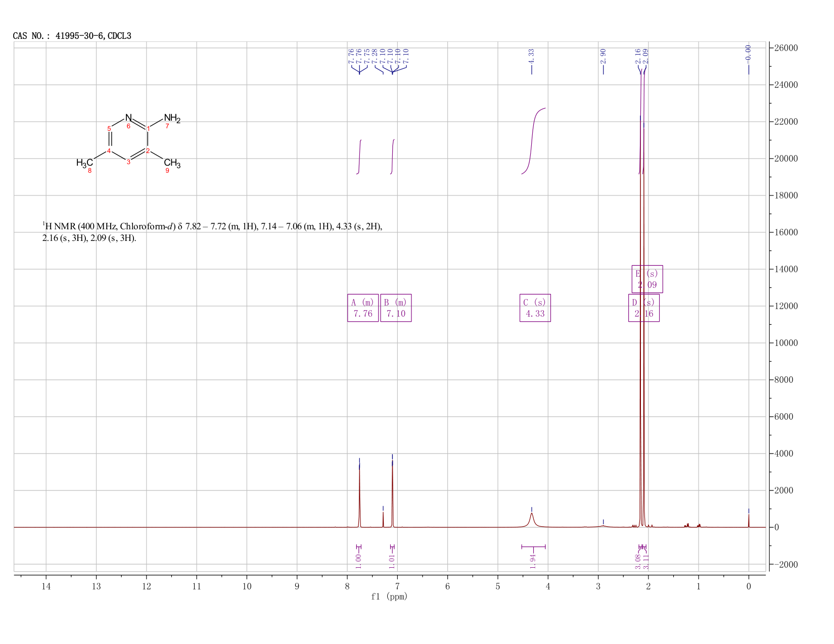Click the broad NH2 peak at 4.33 ppm

[x=532, y=520]
